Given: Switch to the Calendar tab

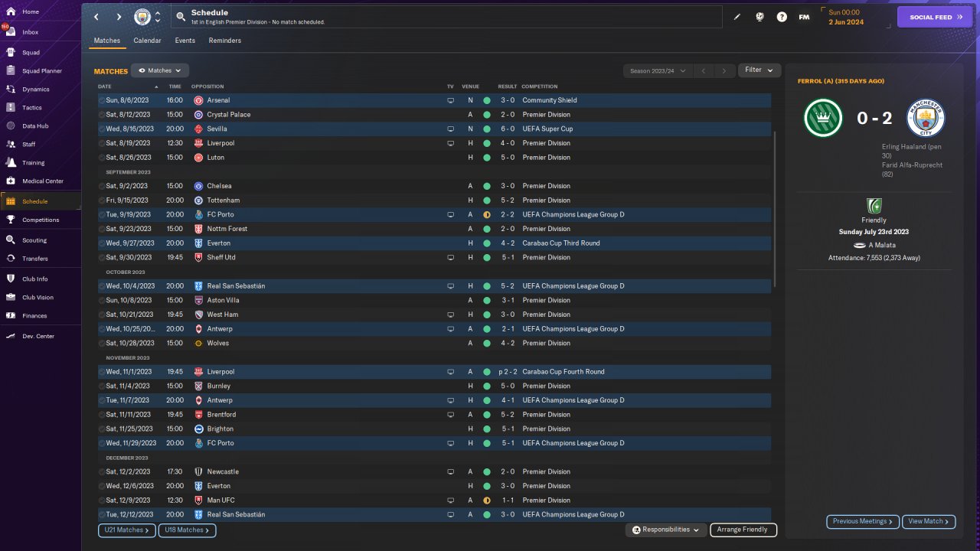Looking at the screenshot, I should (x=147, y=41).
